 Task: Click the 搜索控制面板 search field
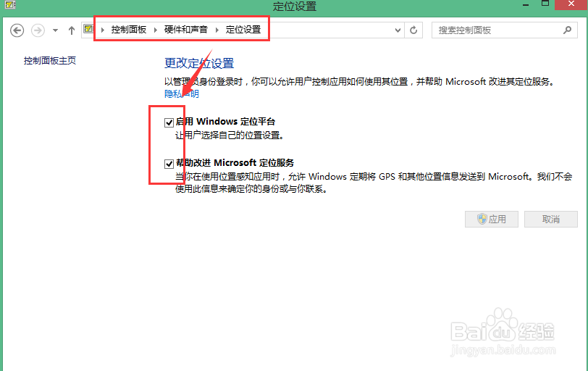point(505,30)
